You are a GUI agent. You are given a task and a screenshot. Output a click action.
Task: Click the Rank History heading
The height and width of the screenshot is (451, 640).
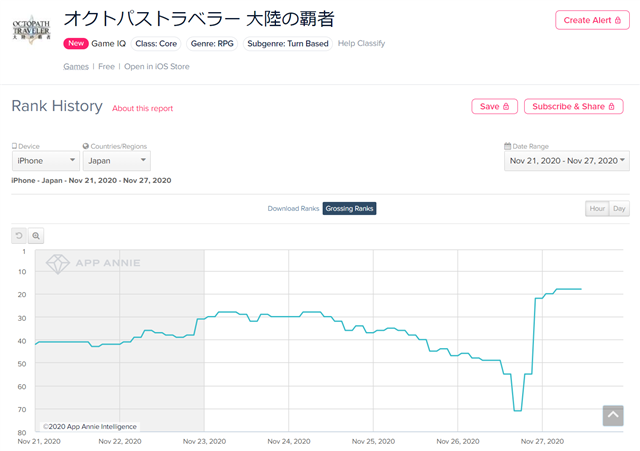click(x=57, y=106)
